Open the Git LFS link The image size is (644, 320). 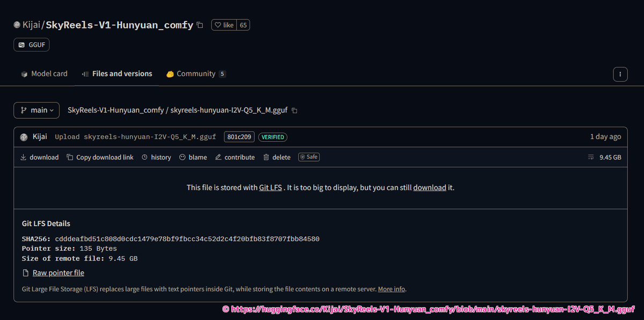coord(270,188)
